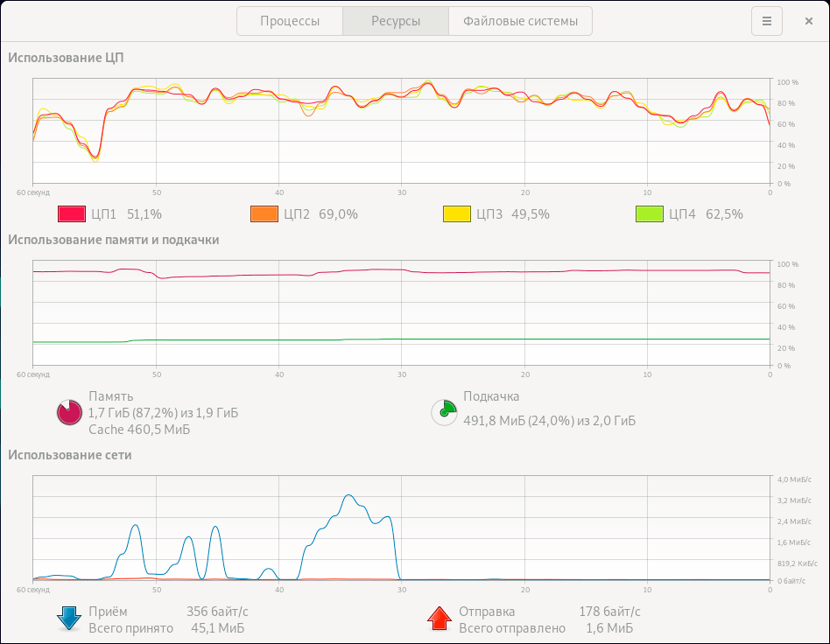Pick the ЦП3 yellow color swatch
Viewport: 830px width, 644px height.
(457, 214)
